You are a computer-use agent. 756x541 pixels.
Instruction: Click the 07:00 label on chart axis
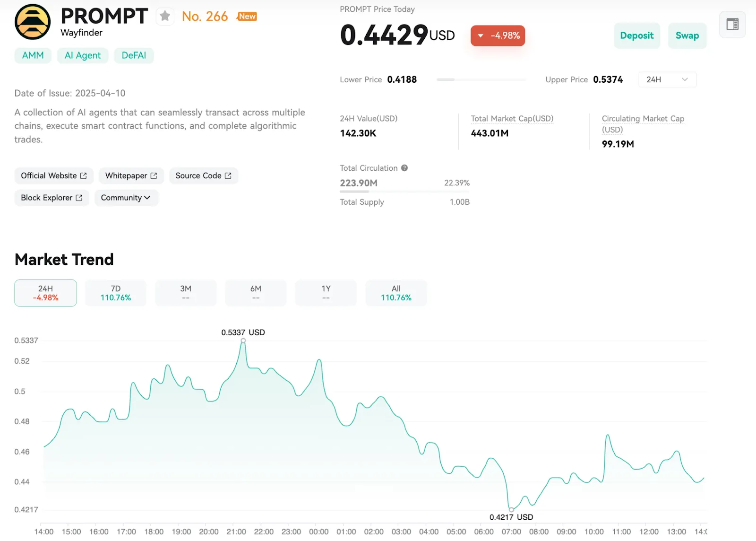click(x=511, y=532)
